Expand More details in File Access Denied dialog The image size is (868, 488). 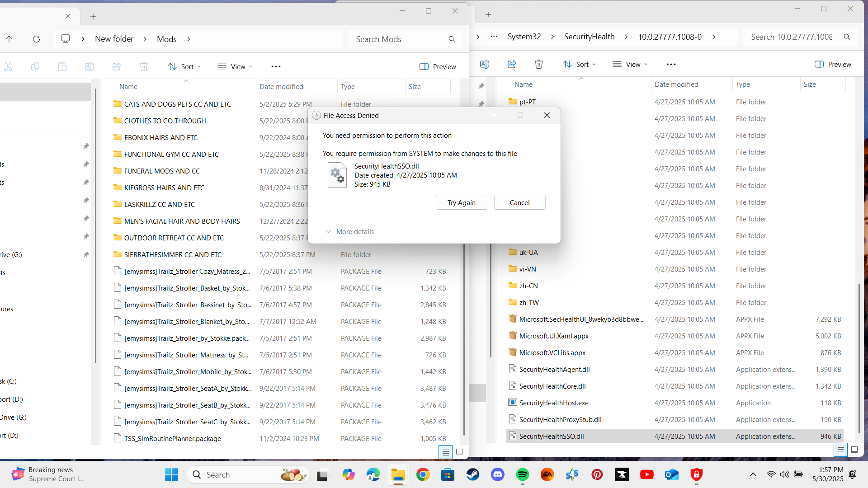[349, 231]
